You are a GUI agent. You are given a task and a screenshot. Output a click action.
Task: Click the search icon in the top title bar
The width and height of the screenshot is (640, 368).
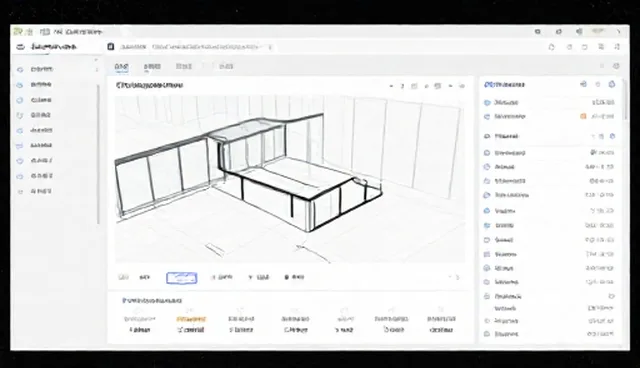coord(538,32)
